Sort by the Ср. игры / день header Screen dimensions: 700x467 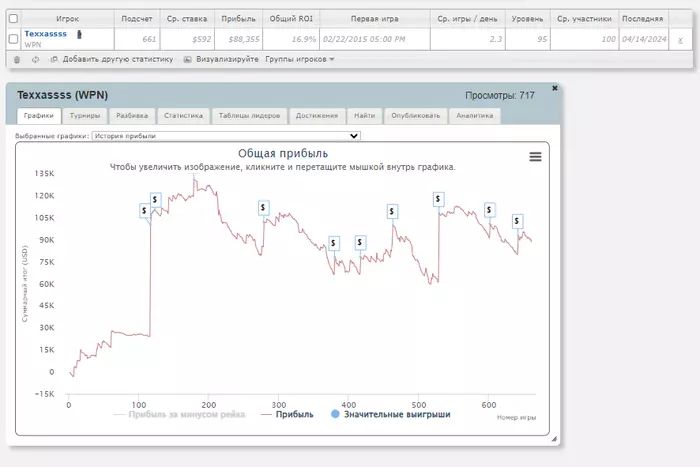(467, 19)
